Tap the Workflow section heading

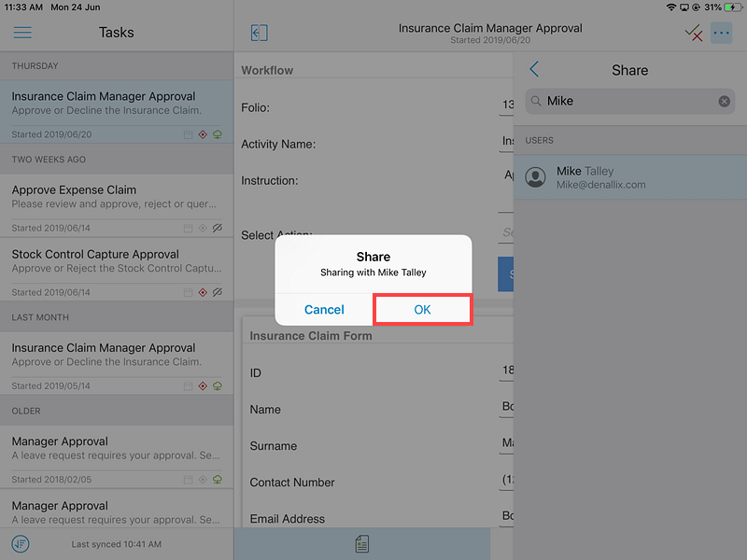(x=267, y=71)
